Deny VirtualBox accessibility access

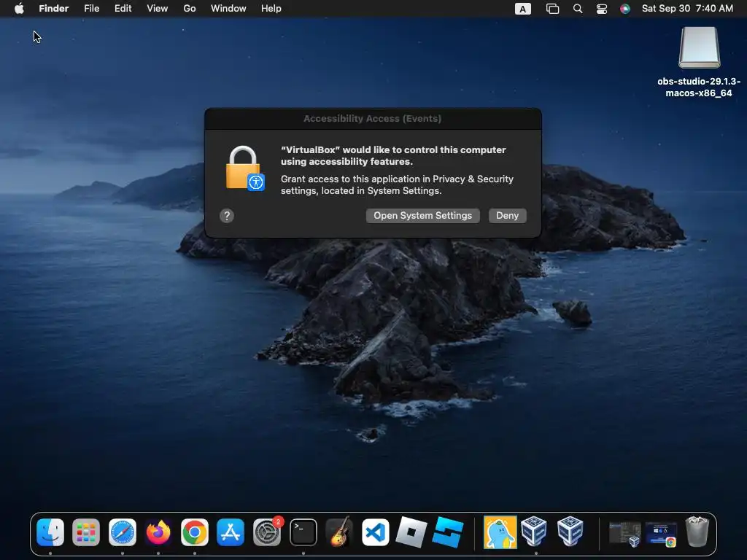click(508, 216)
